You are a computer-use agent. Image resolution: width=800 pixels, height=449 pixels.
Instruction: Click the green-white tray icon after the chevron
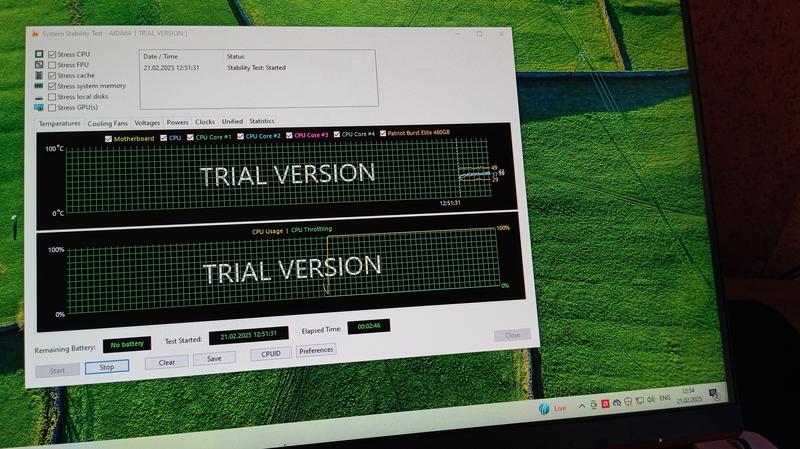(594, 405)
